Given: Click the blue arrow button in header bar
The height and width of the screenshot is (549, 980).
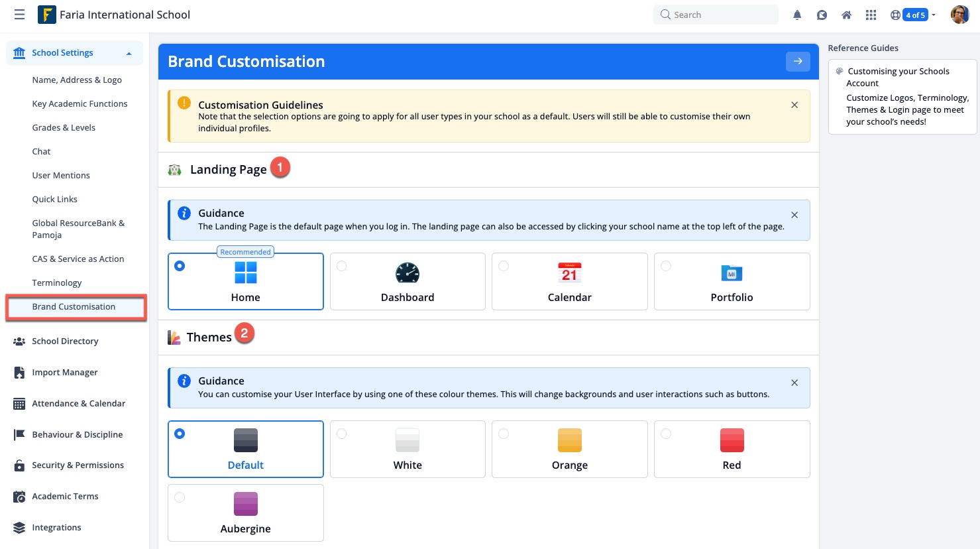Looking at the screenshot, I should tap(798, 61).
